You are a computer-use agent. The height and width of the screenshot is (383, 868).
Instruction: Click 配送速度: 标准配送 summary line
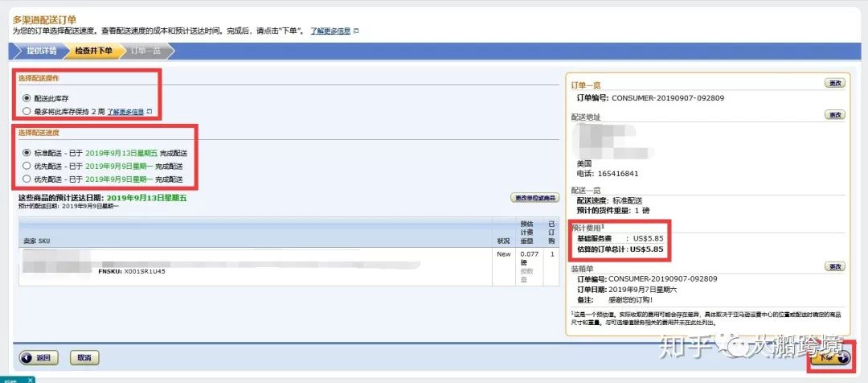click(x=609, y=200)
